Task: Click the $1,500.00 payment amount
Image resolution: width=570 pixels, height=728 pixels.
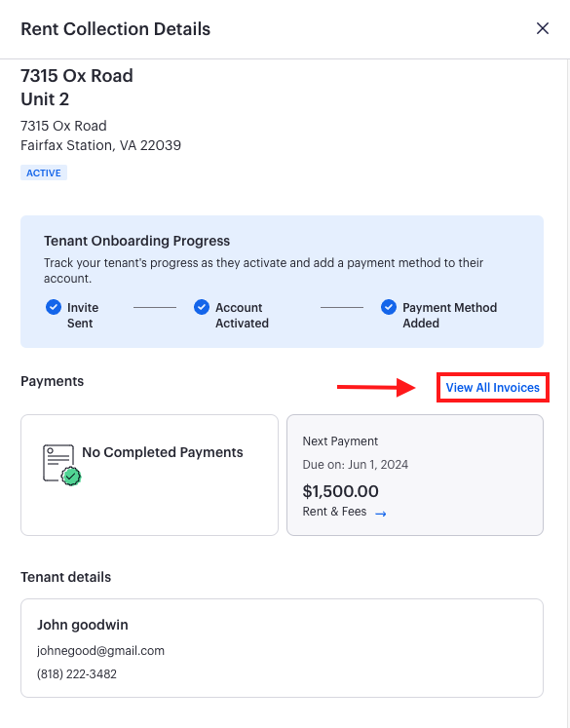Action: pyautogui.click(x=340, y=491)
